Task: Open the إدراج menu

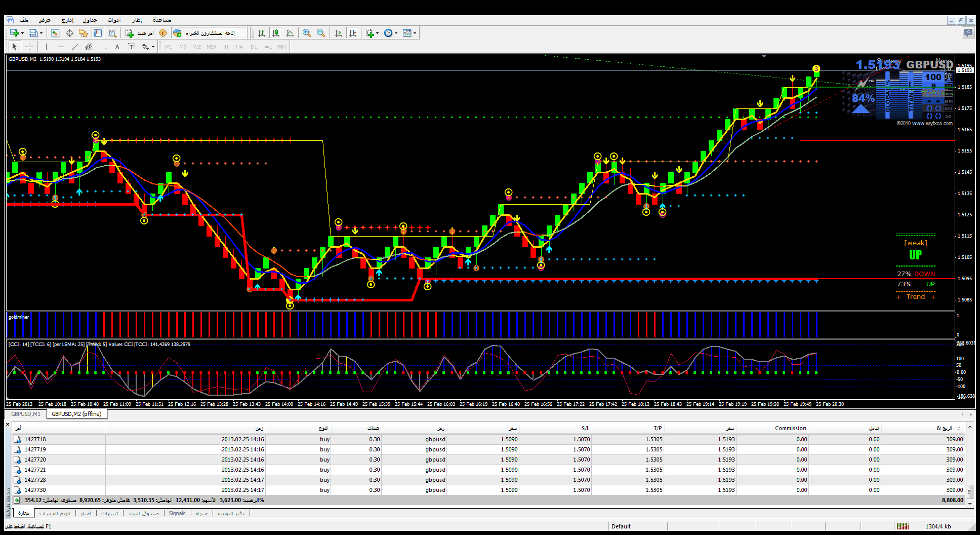Action: [x=67, y=20]
